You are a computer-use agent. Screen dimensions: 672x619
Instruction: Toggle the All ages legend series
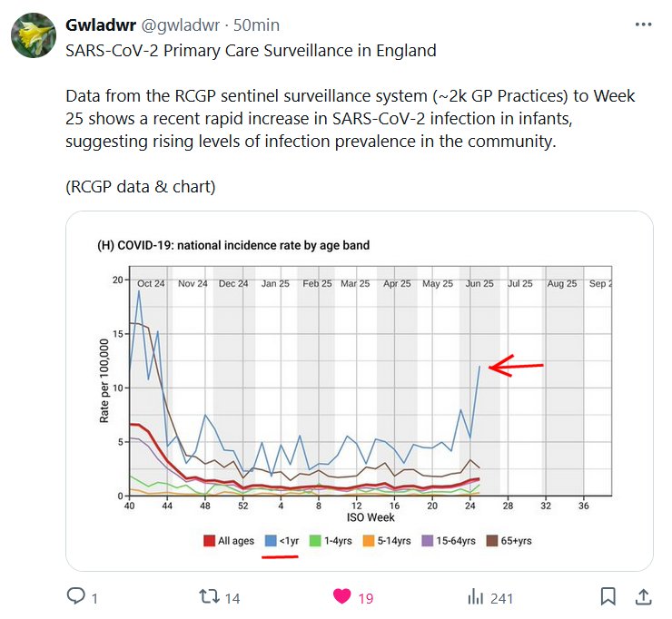228,541
